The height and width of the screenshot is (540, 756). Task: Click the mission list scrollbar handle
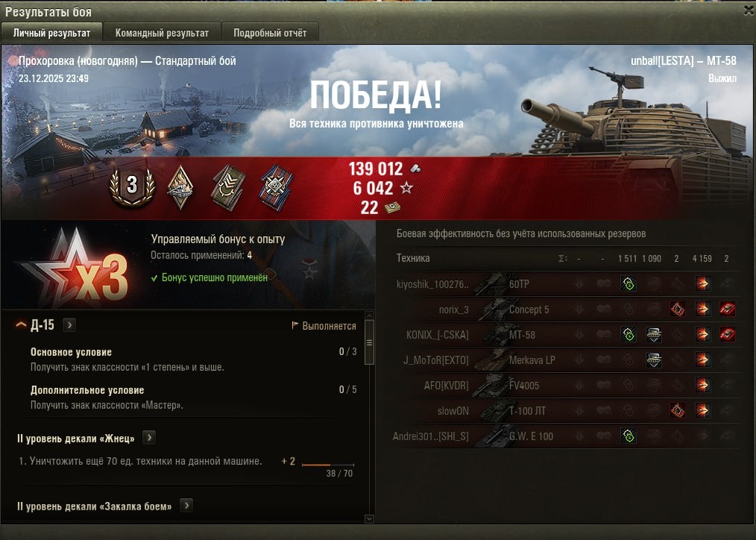point(369,343)
